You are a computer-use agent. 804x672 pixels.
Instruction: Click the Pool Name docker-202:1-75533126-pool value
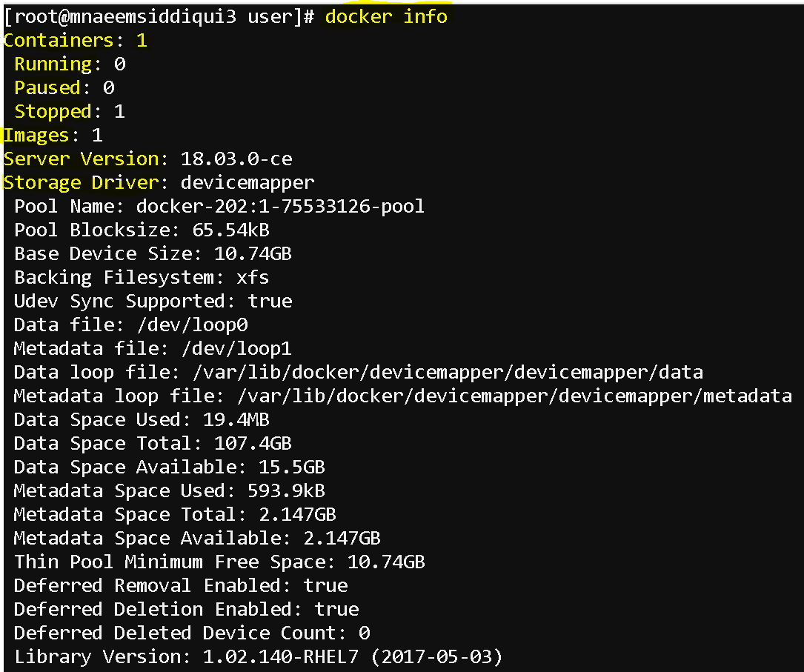click(x=280, y=206)
